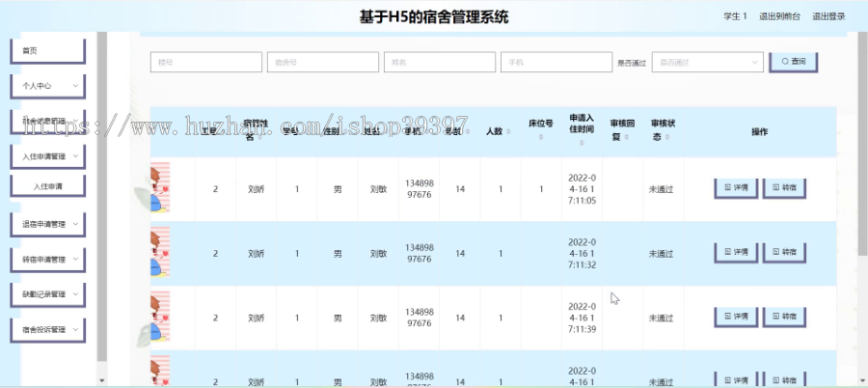The height and width of the screenshot is (388, 868).
Task: Click 转宿 for the 17:11:39 application row
Action: click(x=784, y=317)
